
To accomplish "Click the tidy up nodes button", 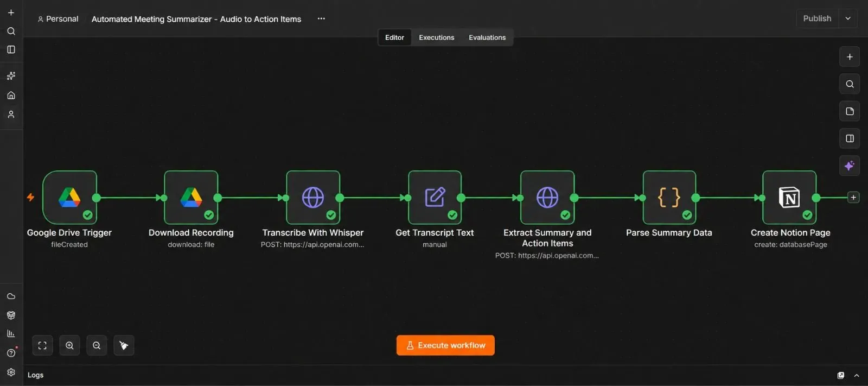I will coord(124,345).
